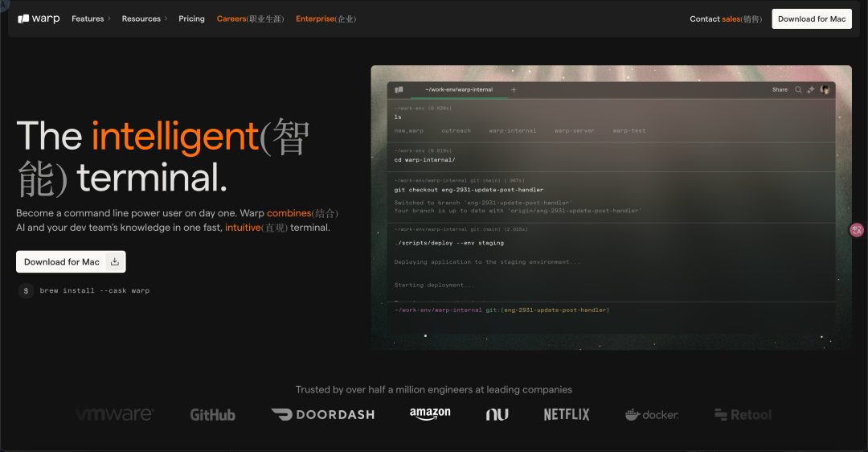
Task: Open the Resources menu label
Action: point(141,18)
